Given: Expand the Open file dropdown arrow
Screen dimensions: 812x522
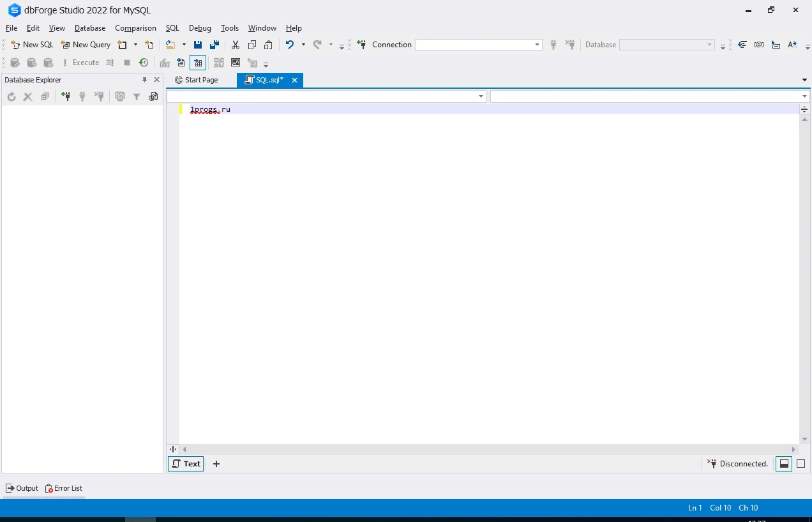Looking at the screenshot, I should pyautogui.click(x=184, y=45).
